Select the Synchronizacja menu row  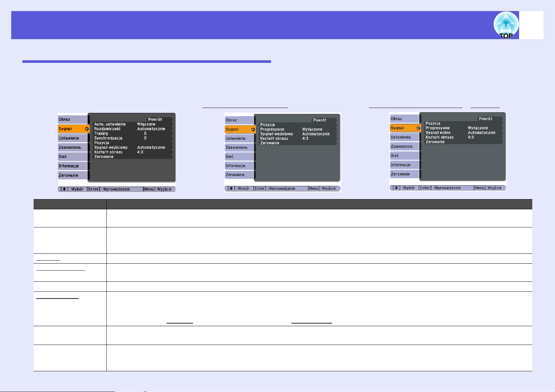[132, 138]
